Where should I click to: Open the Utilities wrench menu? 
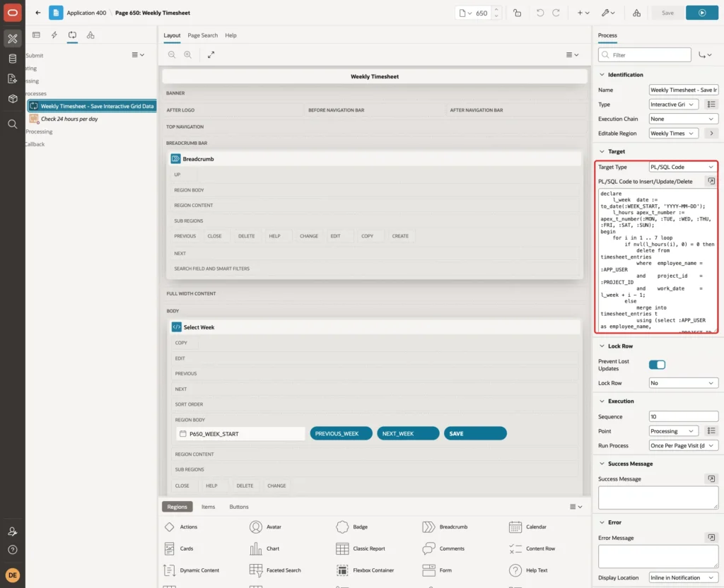(608, 13)
